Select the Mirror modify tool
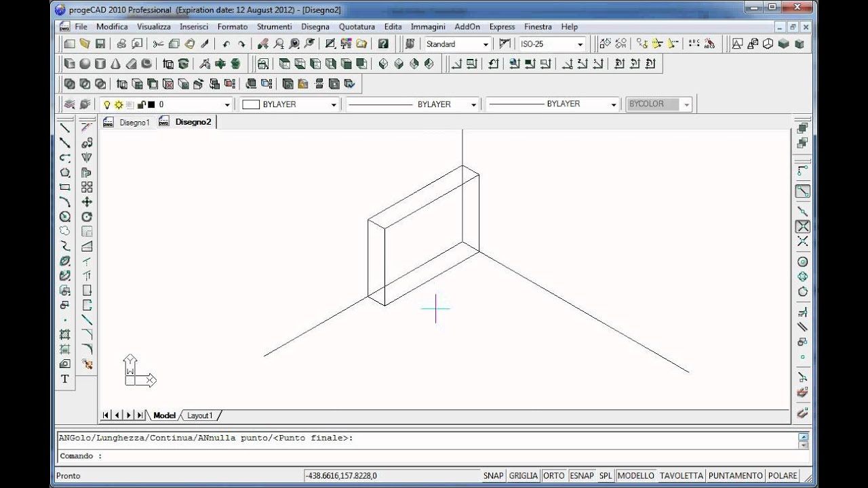This screenshot has height=488, width=868. (x=87, y=158)
